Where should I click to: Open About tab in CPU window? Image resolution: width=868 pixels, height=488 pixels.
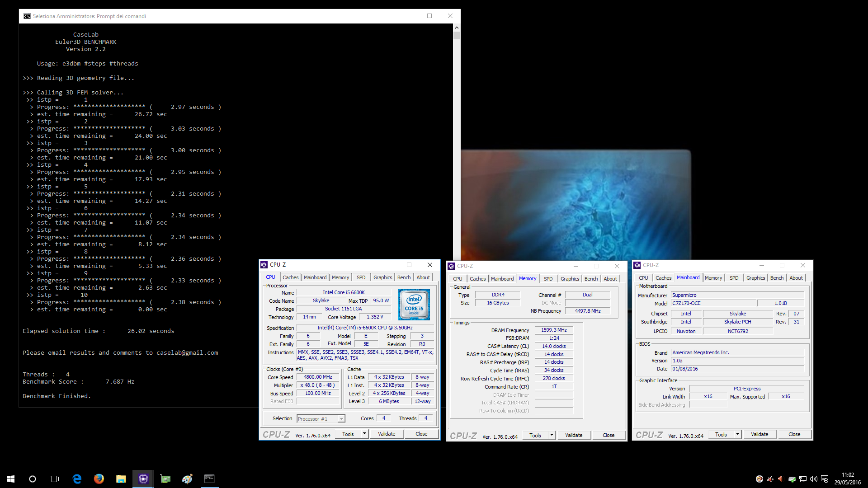pyautogui.click(x=423, y=277)
